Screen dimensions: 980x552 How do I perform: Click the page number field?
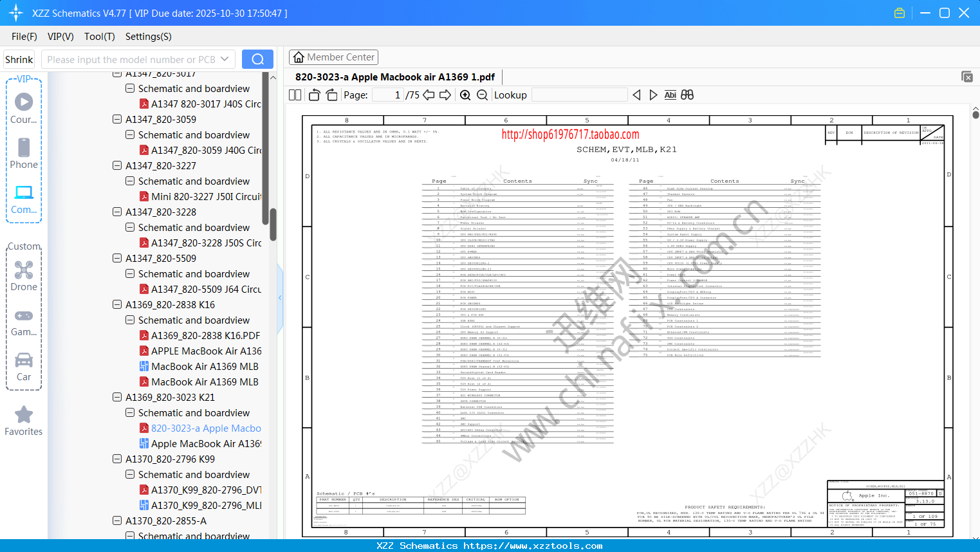click(x=387, y=95)
